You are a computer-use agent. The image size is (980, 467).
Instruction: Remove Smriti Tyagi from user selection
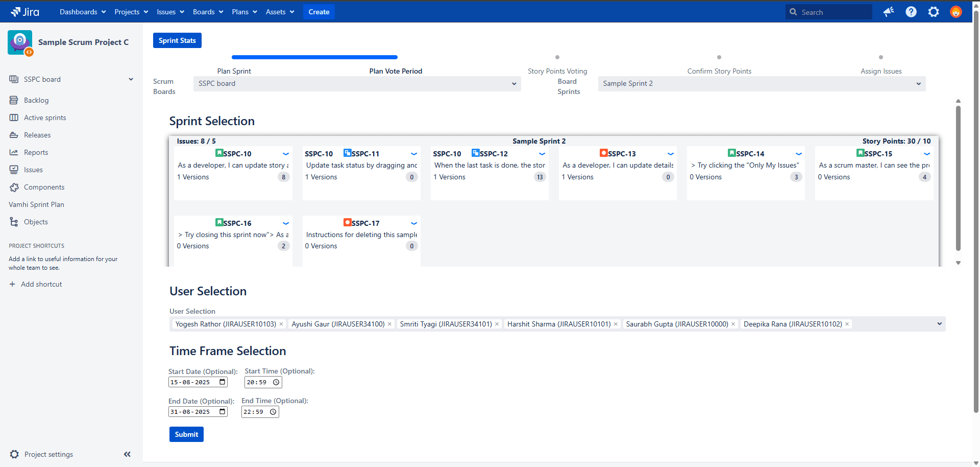[x=497, y=324]
